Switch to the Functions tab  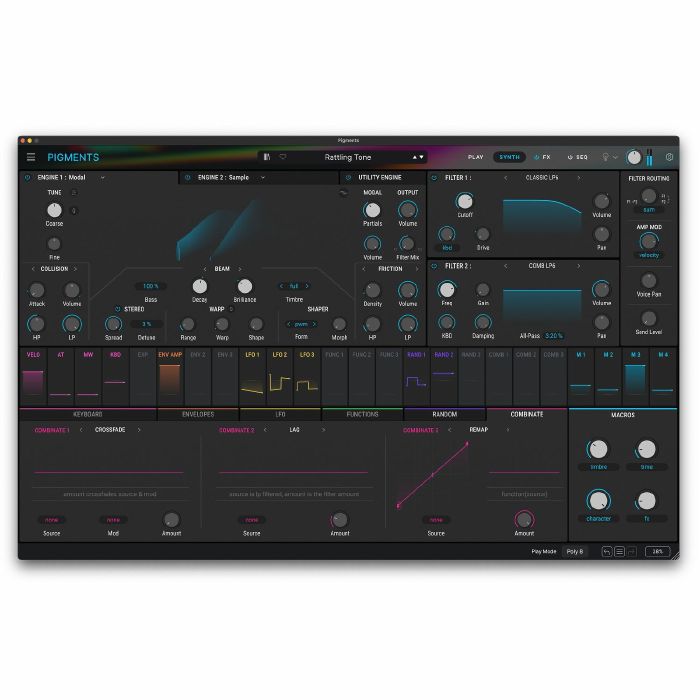click(362, 414)
